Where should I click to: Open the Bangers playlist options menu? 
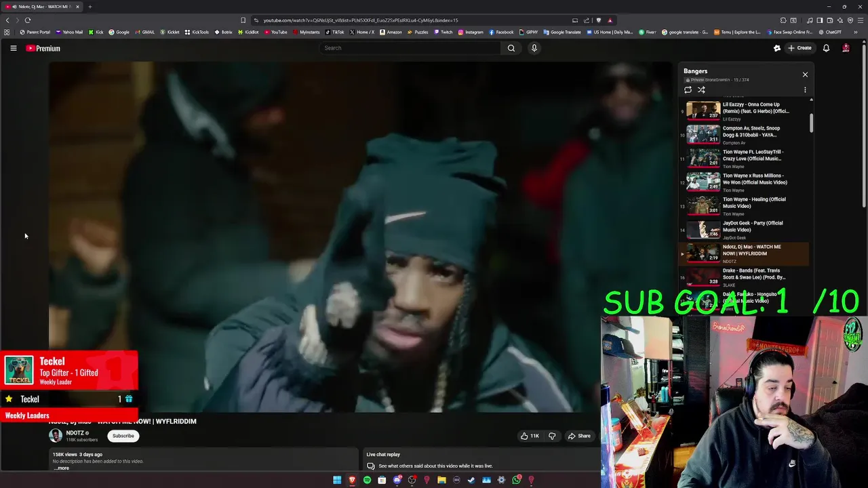805,89
